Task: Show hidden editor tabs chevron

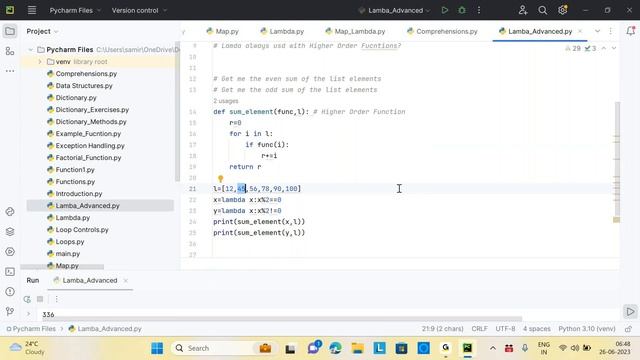Action: point(597,31)
